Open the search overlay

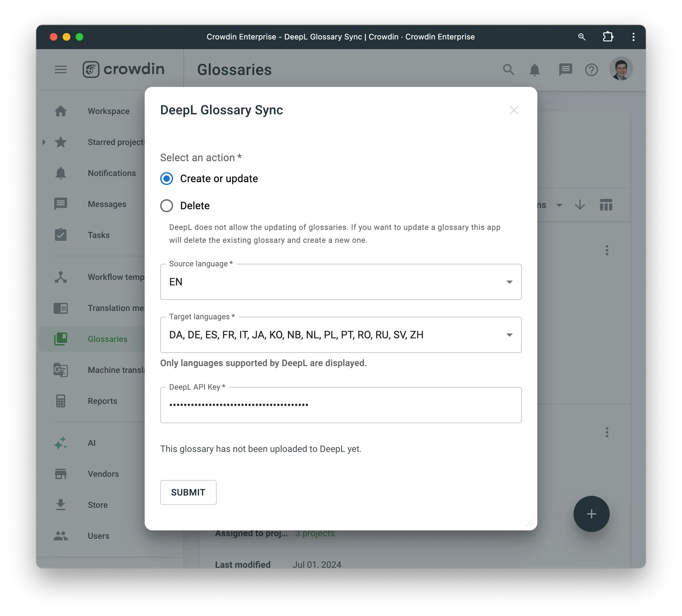point(508,69)
